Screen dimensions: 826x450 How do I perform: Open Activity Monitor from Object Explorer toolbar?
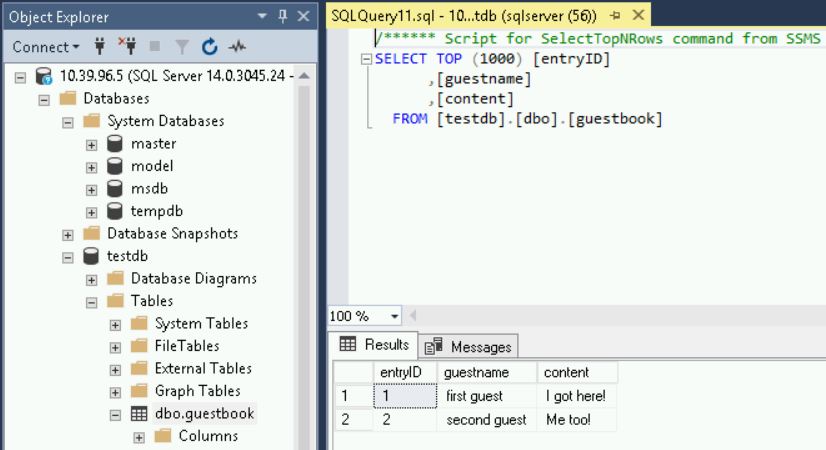pos(237,47)
